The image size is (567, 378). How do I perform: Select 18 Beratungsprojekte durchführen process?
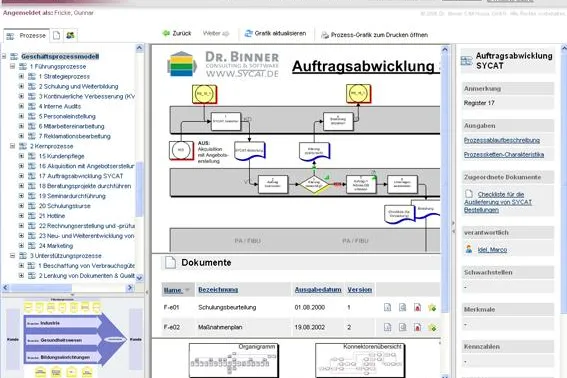click(x=85, y=186)
